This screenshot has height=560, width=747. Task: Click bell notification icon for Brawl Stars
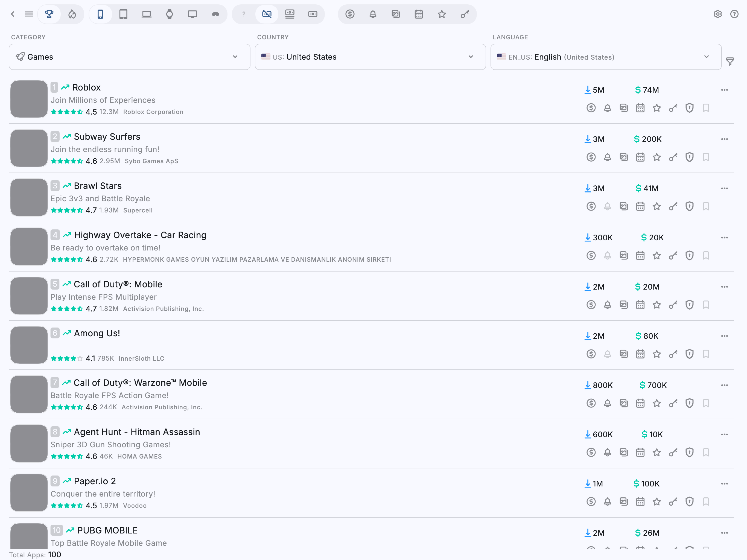click(607, 206)
